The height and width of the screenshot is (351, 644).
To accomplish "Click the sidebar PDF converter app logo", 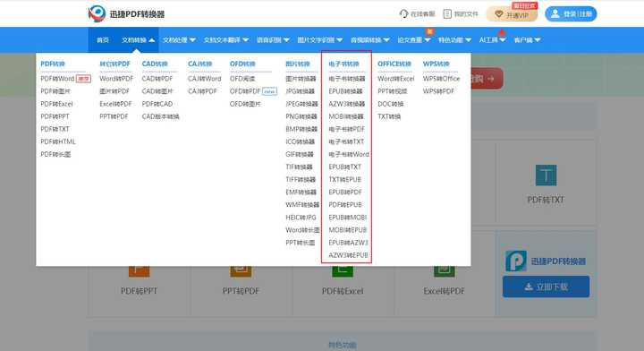I will coord(516,261).
